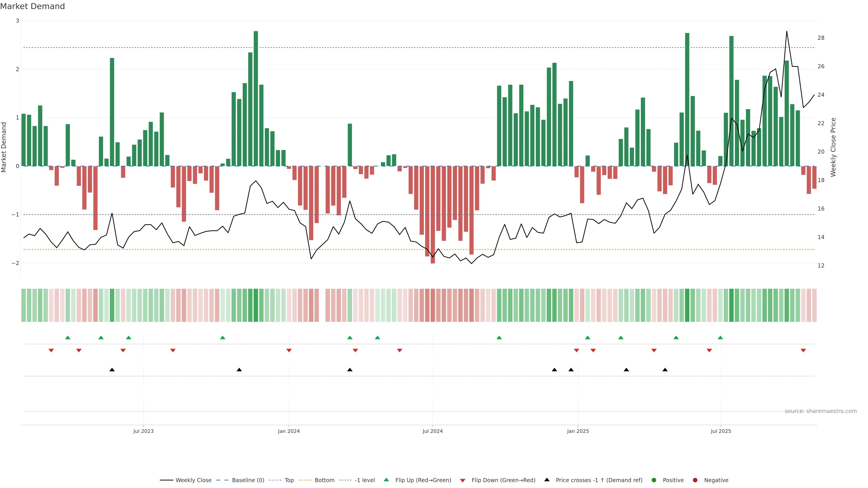Click black Price crosses triangle in legend
Screen dimensions: 868x488
pyautogui.click(x=547, y=480)
